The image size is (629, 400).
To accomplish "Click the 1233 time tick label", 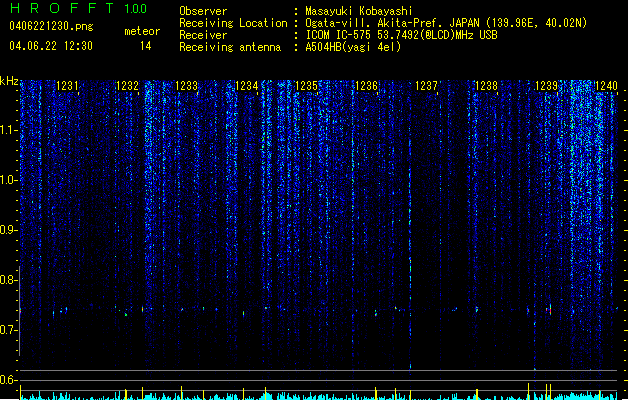I will point(187,86).
